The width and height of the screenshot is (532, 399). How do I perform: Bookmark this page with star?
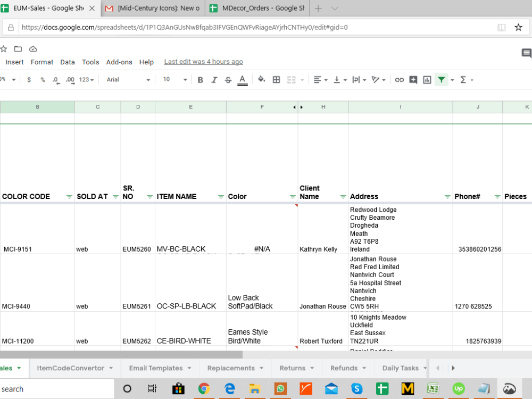(518, 27)
